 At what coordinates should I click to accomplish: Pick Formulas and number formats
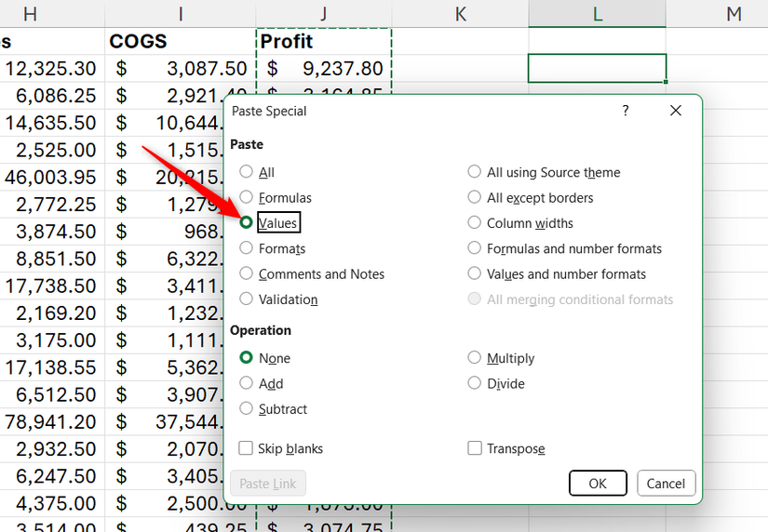475,248
